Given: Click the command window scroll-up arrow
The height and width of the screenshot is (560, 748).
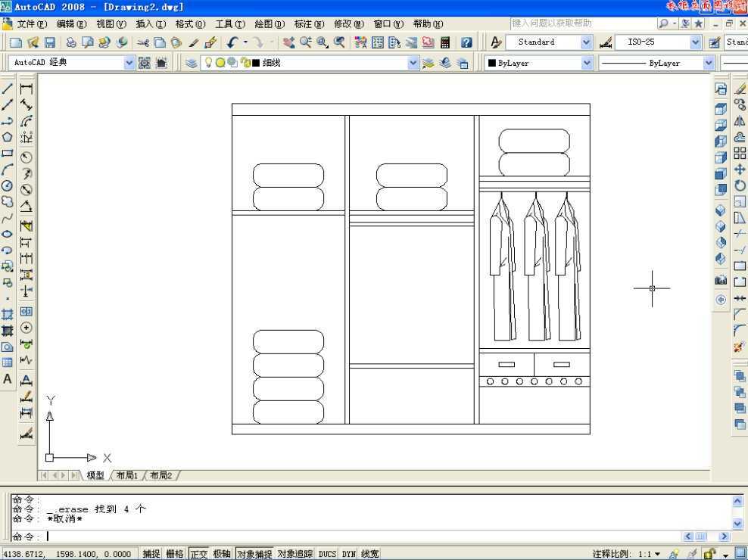Looking at the screenshot, I should tap(737, 501).
